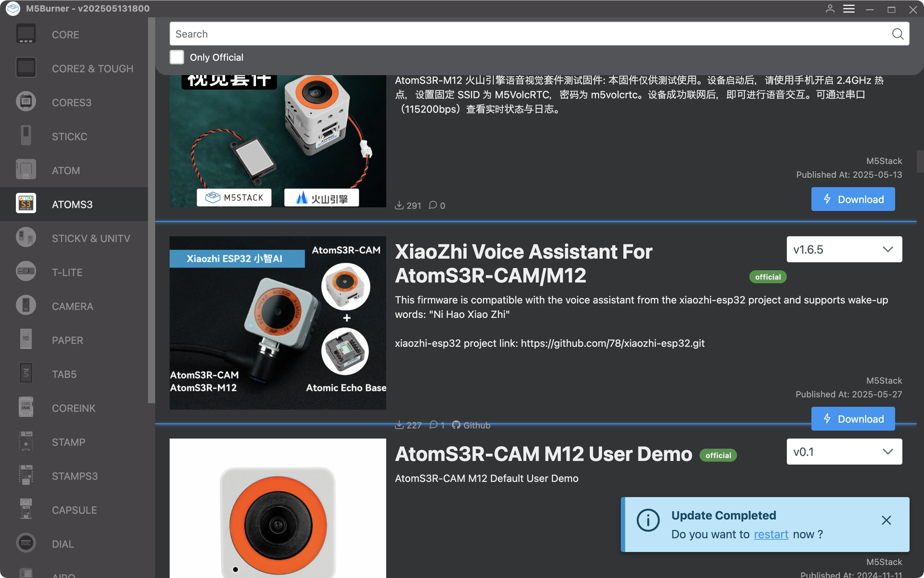
Task: Click the sidebar vertical scrollbar
Action: click(152, 210)
